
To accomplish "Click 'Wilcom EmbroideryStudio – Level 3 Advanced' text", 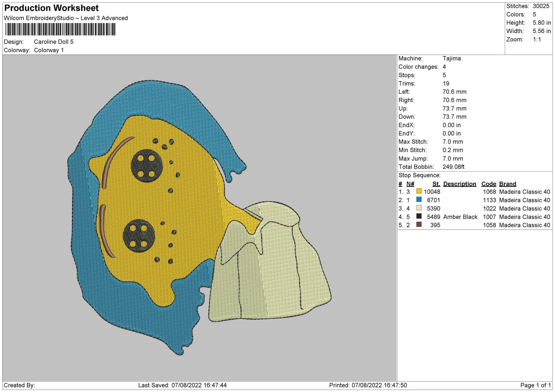I will pos(66,18).
